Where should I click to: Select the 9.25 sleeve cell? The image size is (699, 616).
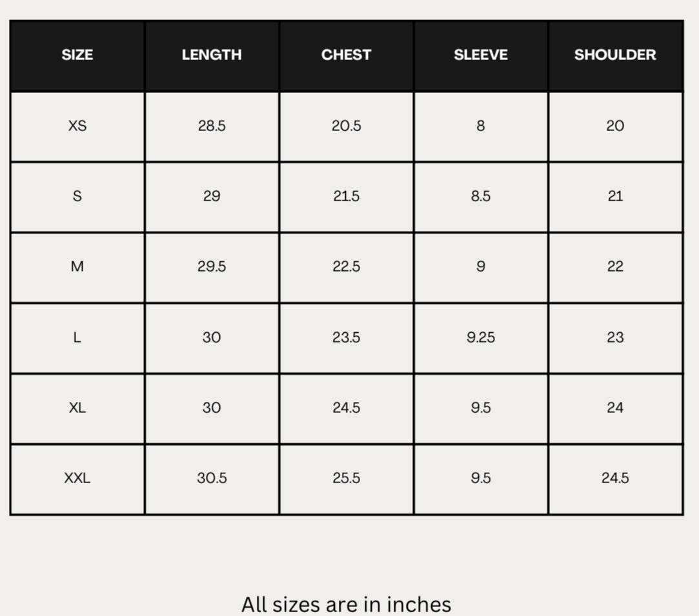(x=481, y=337)
